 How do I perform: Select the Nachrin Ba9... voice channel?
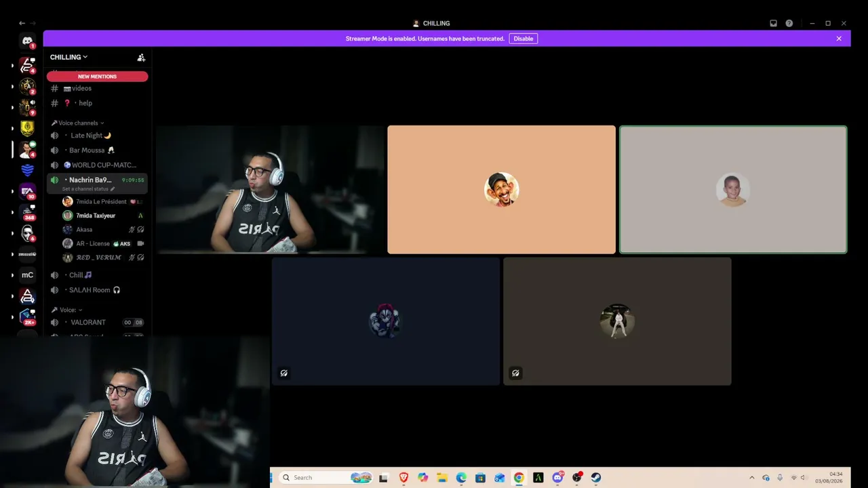pyautogui.click(x=97, y=183)
